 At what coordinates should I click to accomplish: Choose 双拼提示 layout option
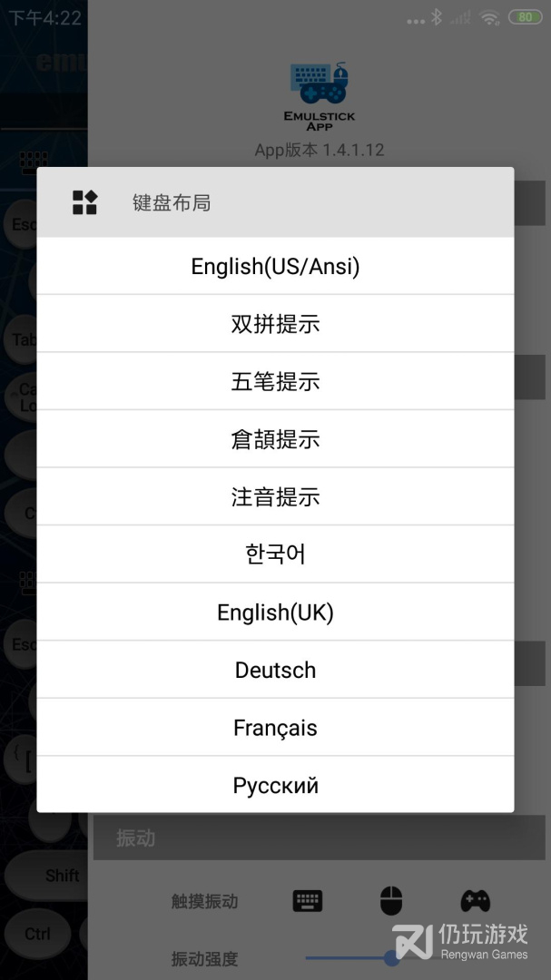click(x=275, y=324)
